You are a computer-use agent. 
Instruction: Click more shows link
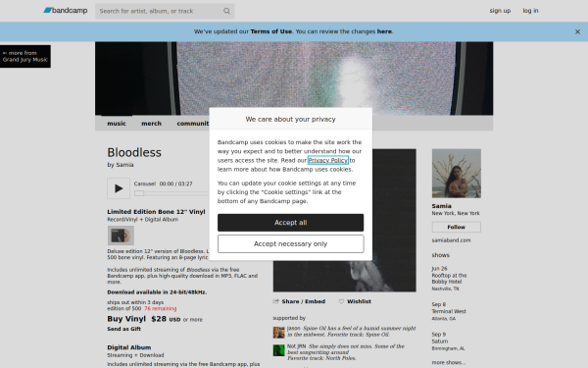click(449, 362)
